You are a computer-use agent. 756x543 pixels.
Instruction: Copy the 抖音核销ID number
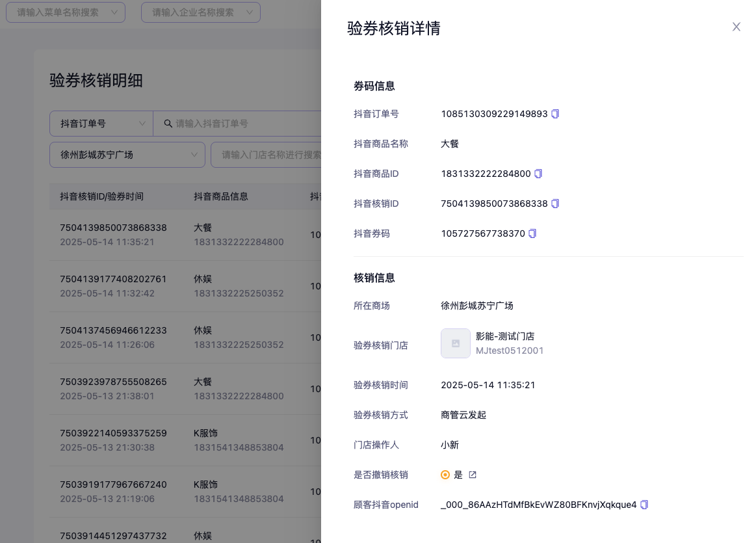pos(555,204)
